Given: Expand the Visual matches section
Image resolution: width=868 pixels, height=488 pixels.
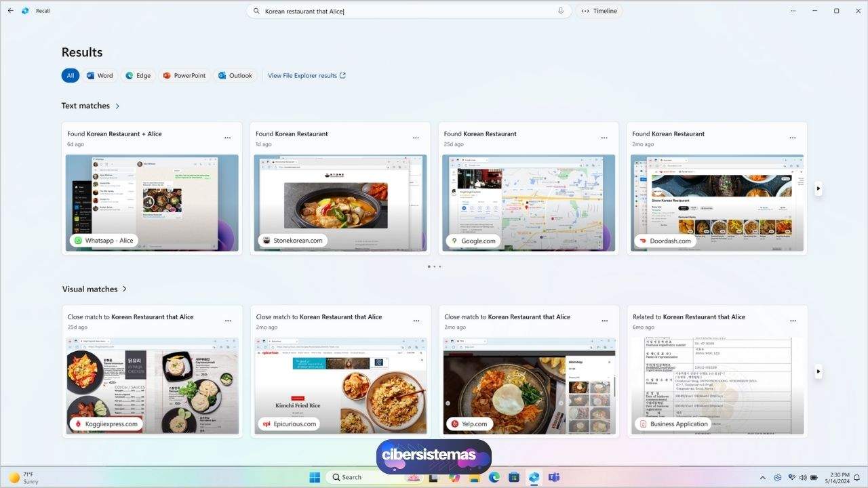Looking at the screenshot, I should [x=124, y=289].
